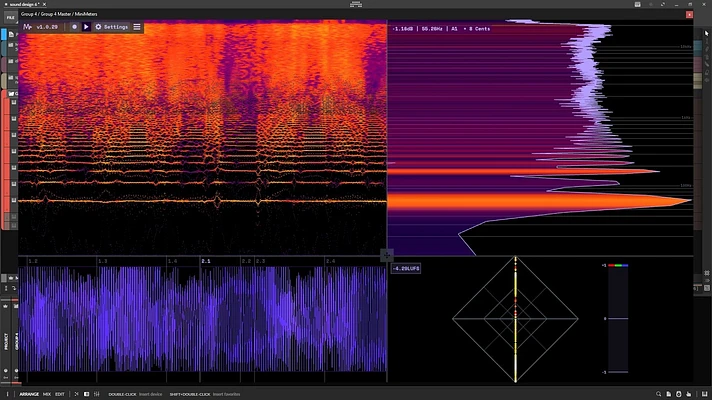The height and width of the screenshot is (400, 712).
Task: Click the -4.29 LUFS loudness readout
Action: tap(406, 269)
